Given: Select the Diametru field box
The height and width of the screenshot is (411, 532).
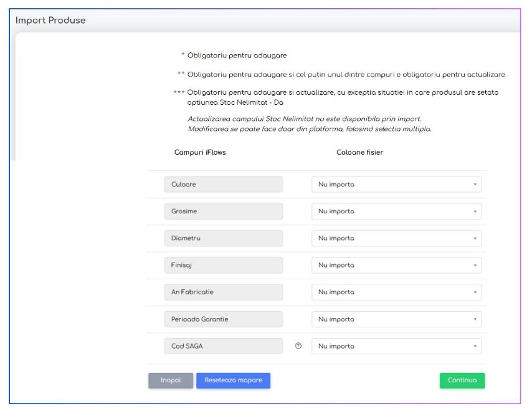Looking at the screenshot, I should click(223, 238).
